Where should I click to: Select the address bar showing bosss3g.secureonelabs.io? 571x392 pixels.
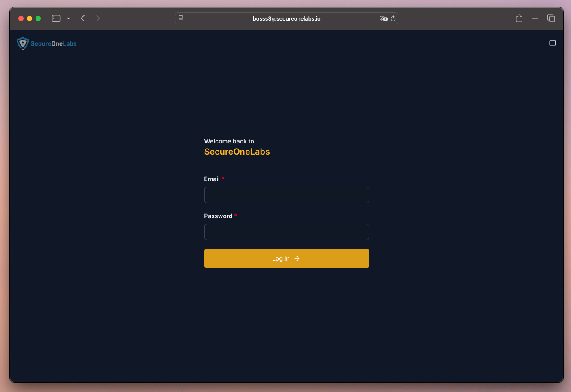[x=285, y=18]
